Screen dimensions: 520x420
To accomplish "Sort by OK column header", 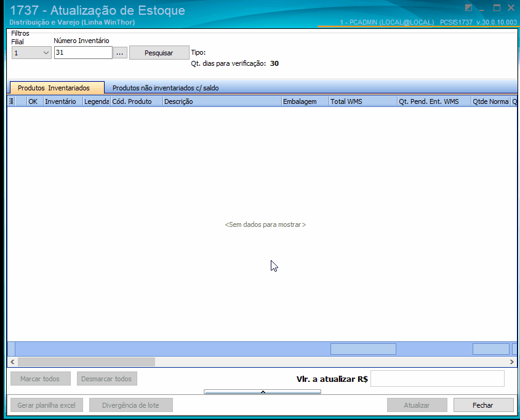I will click(35, 101).
